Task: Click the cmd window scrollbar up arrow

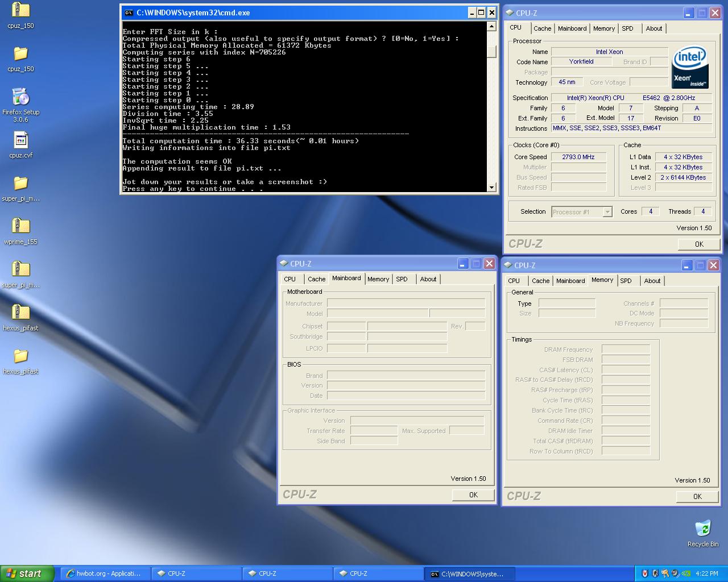Action: (492, 26)
